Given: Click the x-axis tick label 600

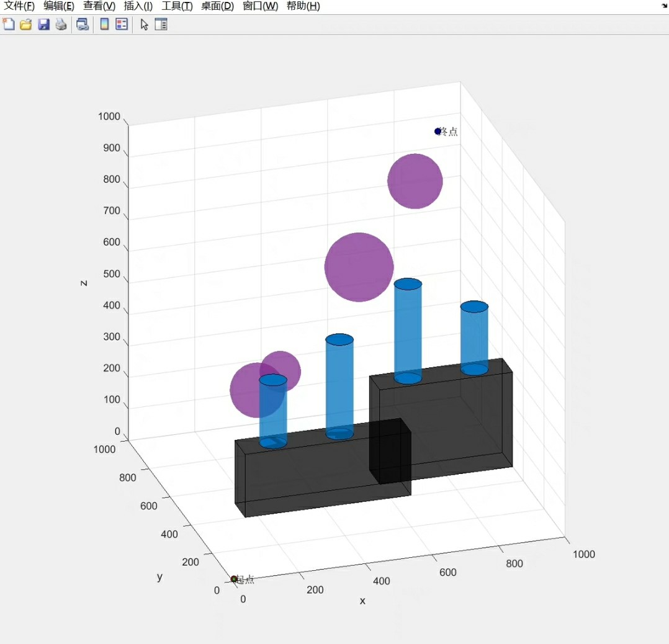Looking at the screenshot, I should 448,573.
